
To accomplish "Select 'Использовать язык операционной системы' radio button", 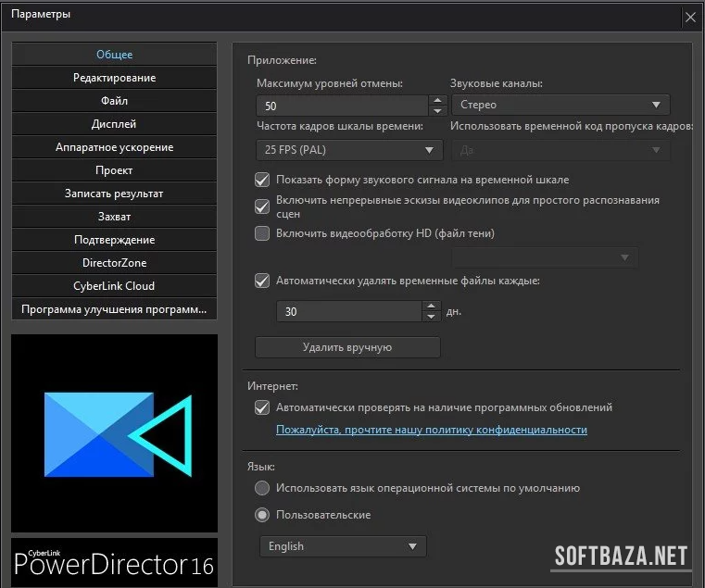I will (x=262, y=488).
